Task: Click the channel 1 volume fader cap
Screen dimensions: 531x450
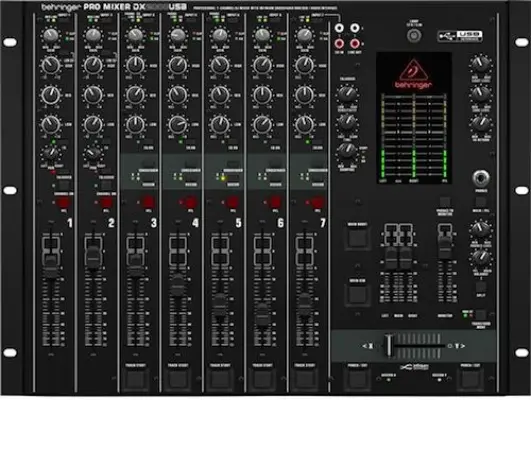Action: click(51, 266)
